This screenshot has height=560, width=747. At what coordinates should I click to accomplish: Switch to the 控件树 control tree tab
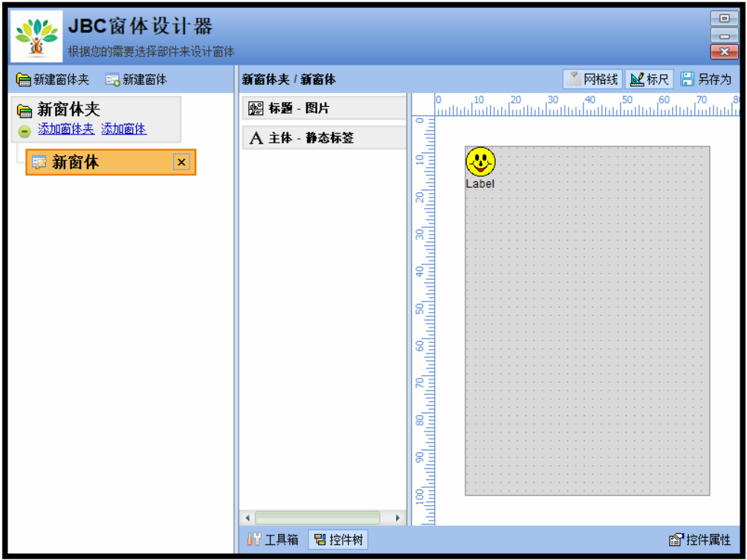point(339,540)
